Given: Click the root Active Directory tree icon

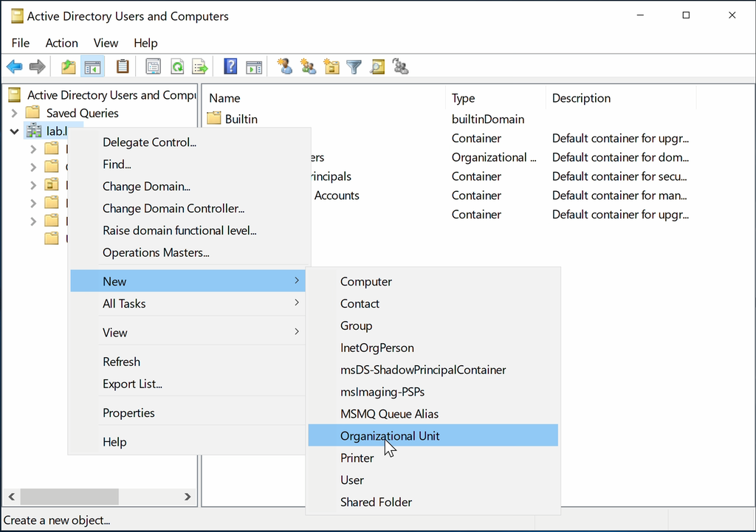Looking at the screenshot, I should point(15,95).
